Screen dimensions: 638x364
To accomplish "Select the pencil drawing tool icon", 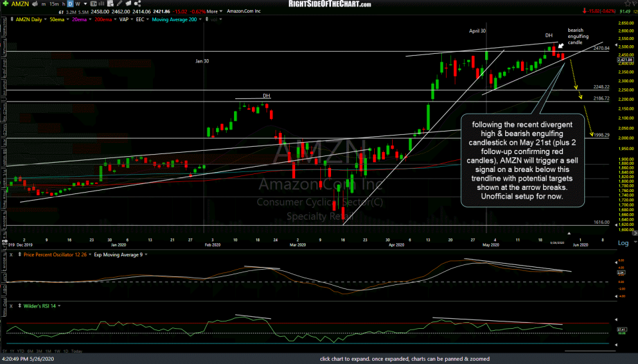I will pos(119,4).
